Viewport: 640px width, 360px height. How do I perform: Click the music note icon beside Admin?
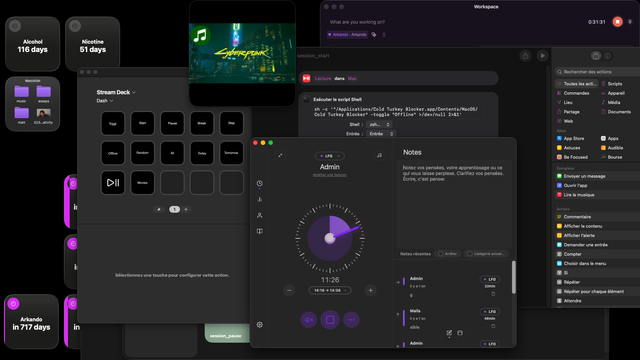[x=379, y=155]
